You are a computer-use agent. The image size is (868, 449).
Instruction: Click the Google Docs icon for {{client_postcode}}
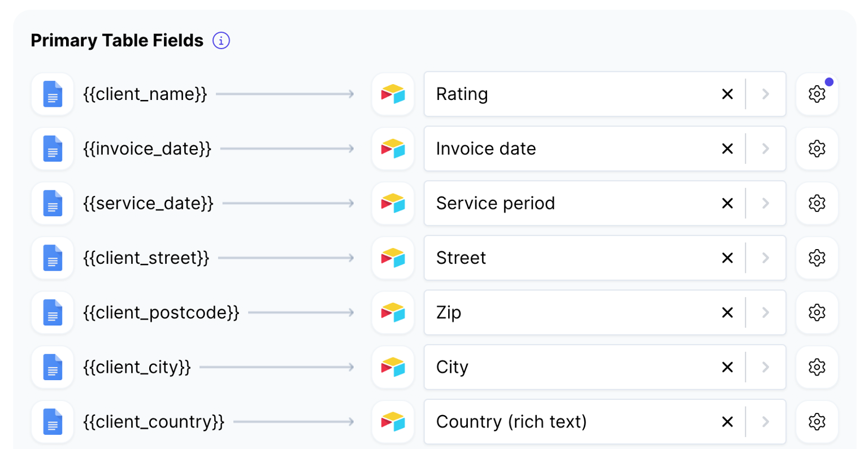53,312
